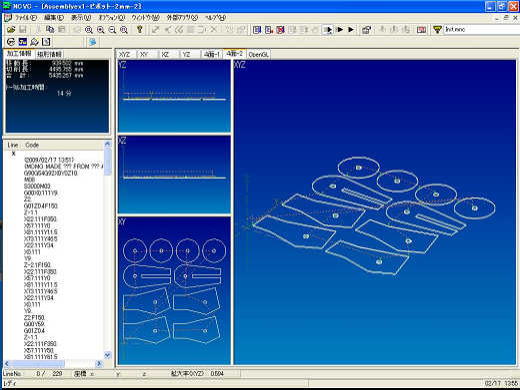
Task: Click the copy icon in the toolbar
Action: point(50,30)
